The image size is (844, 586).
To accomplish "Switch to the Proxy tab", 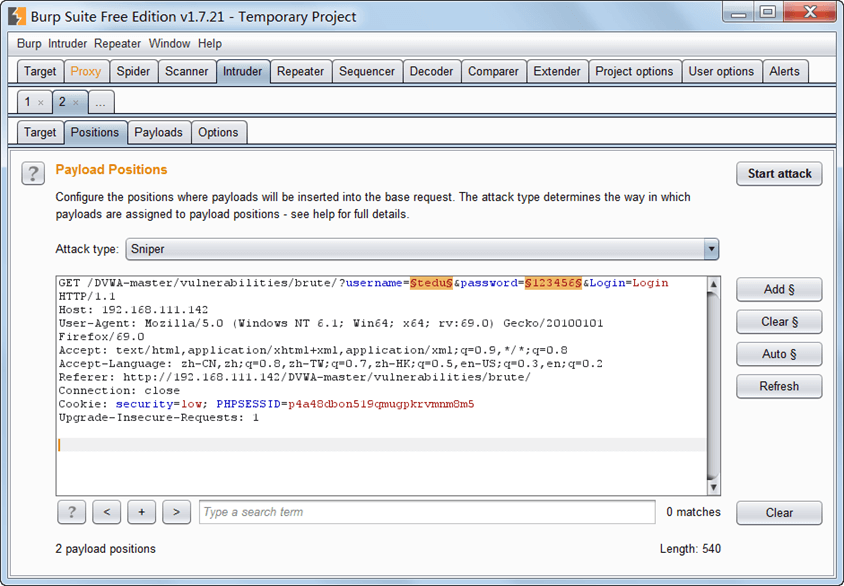I will [x=86, y=72].
